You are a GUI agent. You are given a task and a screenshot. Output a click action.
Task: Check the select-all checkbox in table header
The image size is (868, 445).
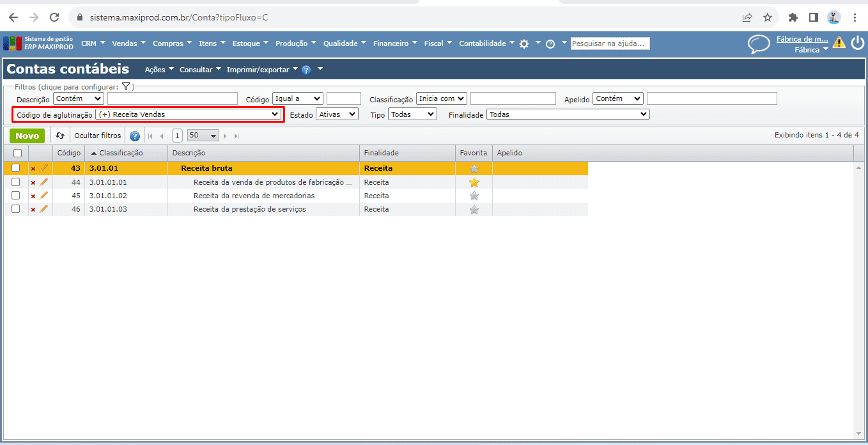(x=17, y=153)
